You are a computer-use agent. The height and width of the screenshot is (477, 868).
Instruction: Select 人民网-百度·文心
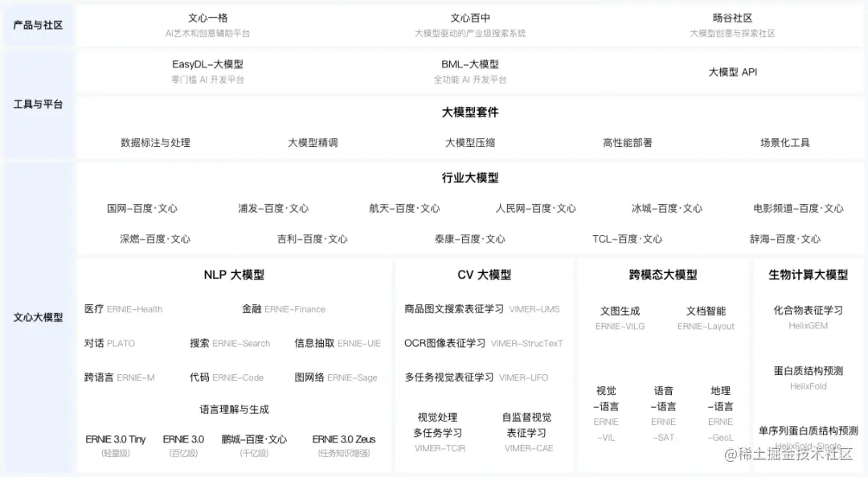(536, 209)
